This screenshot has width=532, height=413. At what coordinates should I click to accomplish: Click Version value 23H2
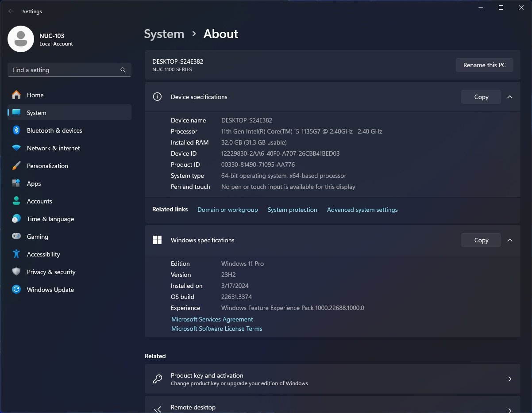point(228,275)
